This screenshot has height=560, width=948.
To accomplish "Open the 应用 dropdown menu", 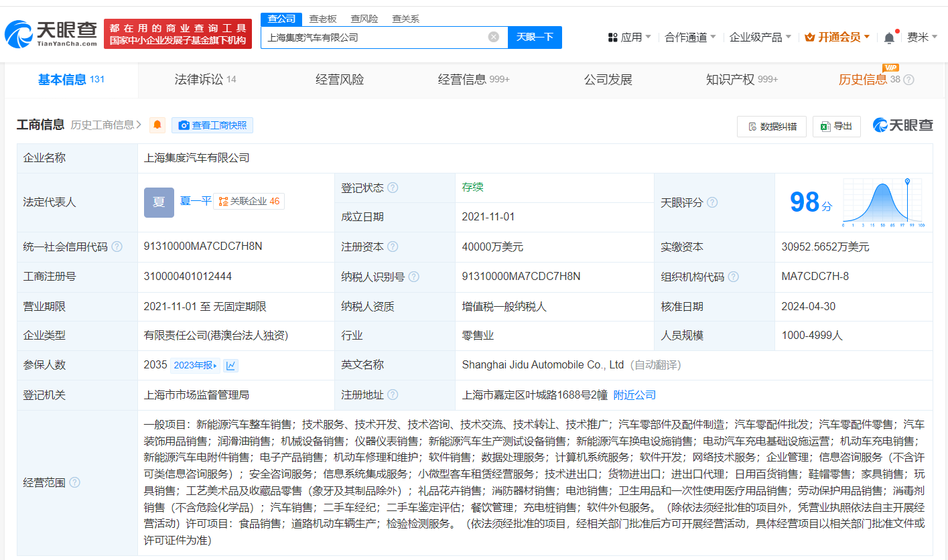I will click(x=630, y=38).
